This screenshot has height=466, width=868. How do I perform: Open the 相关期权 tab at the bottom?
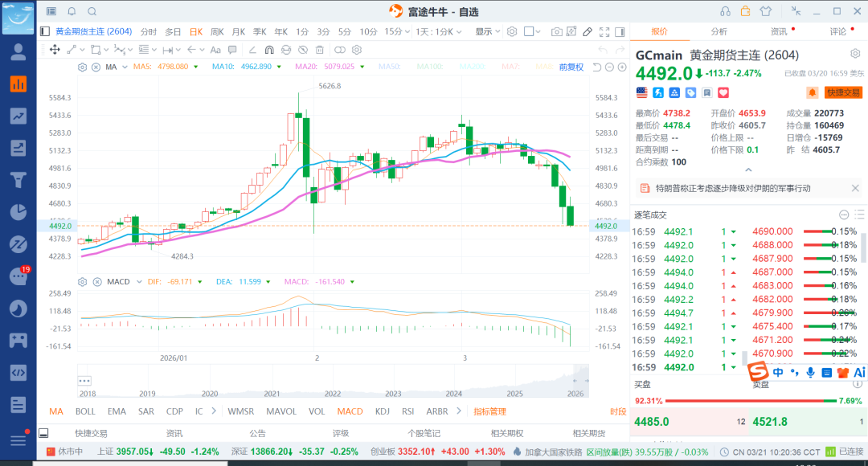507,433
